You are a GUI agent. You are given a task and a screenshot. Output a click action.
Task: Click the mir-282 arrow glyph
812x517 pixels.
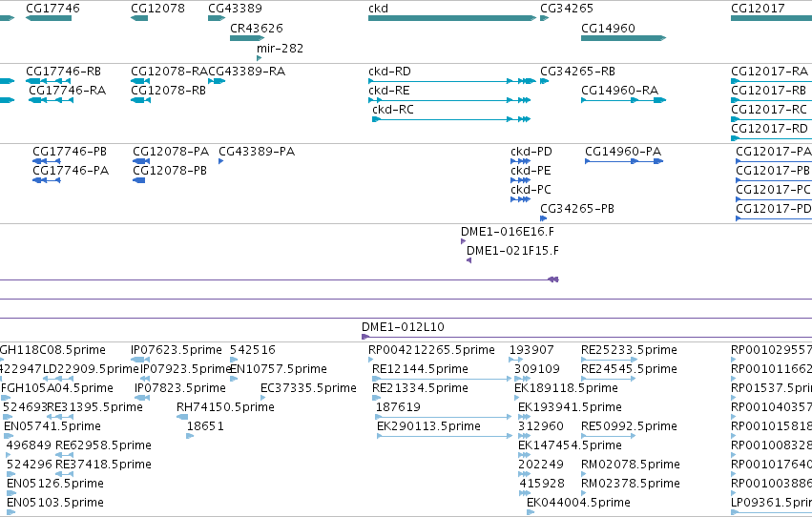coord(259,58)
